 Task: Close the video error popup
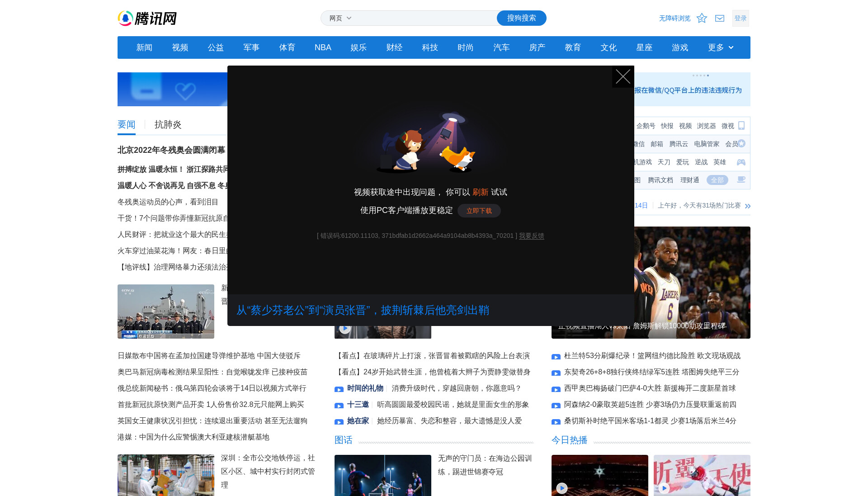[623, 77]
